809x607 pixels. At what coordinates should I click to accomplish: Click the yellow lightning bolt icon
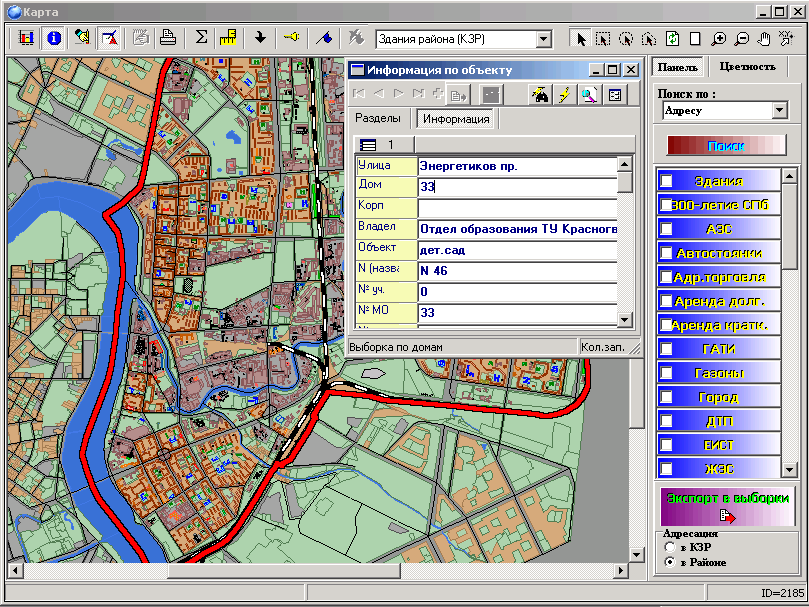564,95
